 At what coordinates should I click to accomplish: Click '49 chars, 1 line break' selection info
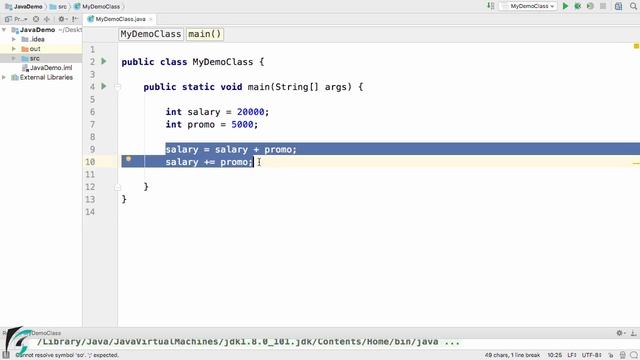click(x=512, y=355)
